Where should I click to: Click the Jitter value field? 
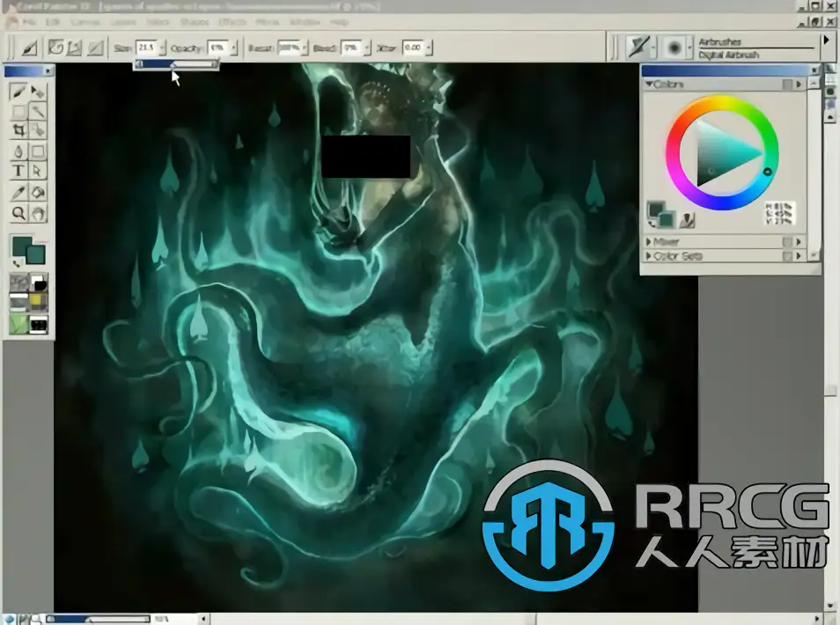(413, 48)
